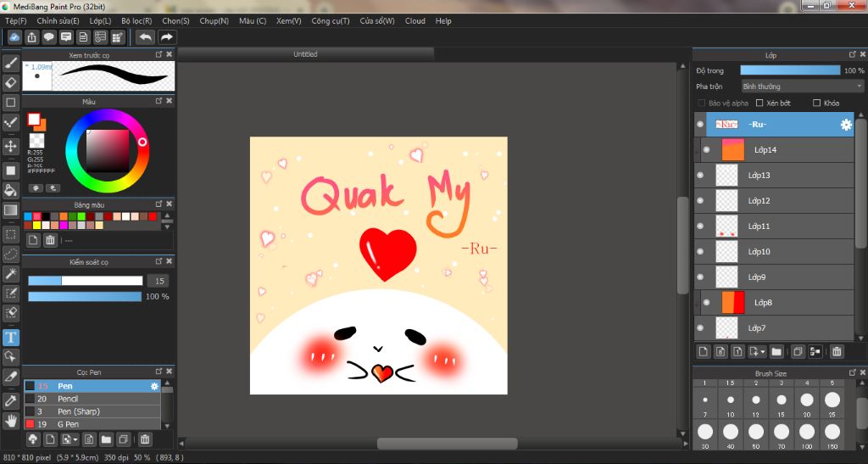Click the Undo arrow in the top toolbar
868x464 pixels.
146,37
